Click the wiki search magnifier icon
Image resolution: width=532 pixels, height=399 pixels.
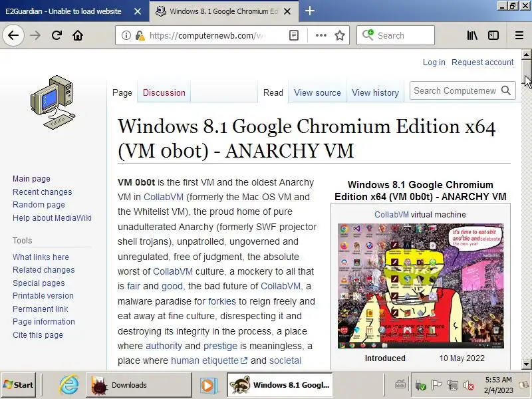tap(506, 90)
